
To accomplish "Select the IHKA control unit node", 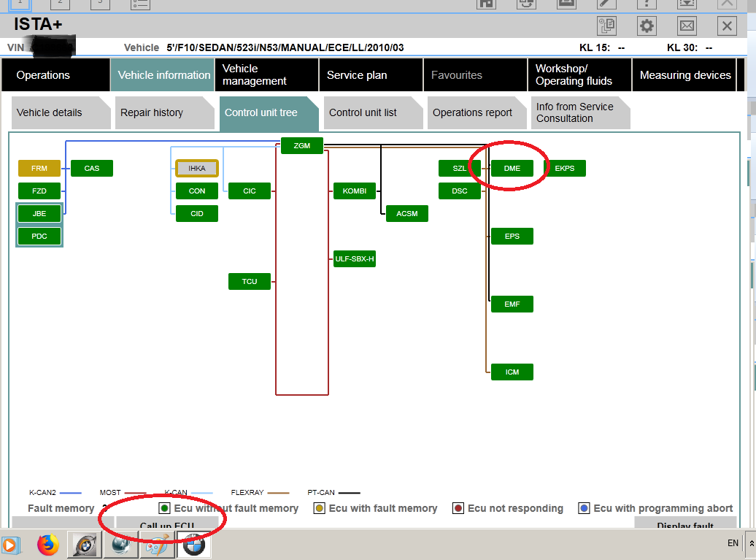I will coord(197,169).
